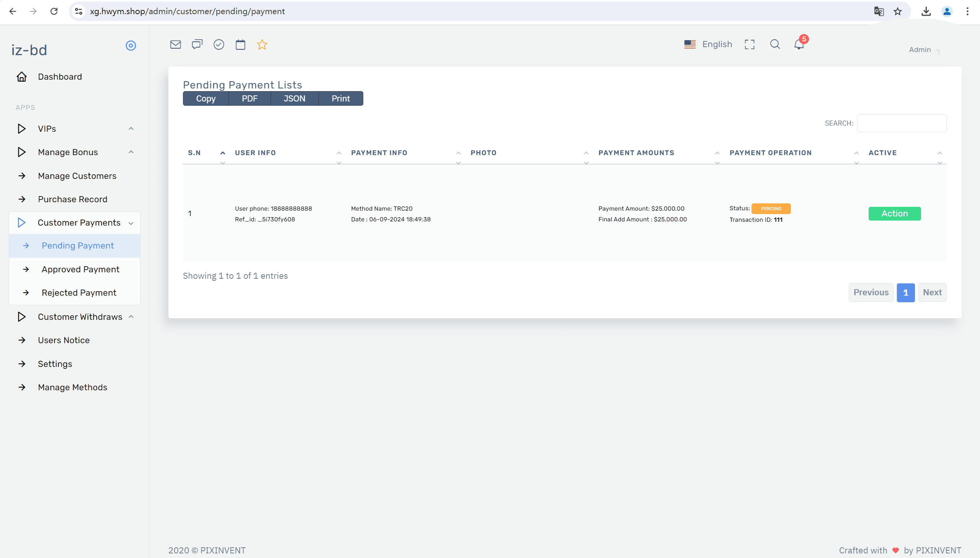This screenshot has height=558, width=980.
Task: Open the todo checkmark circle icon
Action: coord(219,44)
